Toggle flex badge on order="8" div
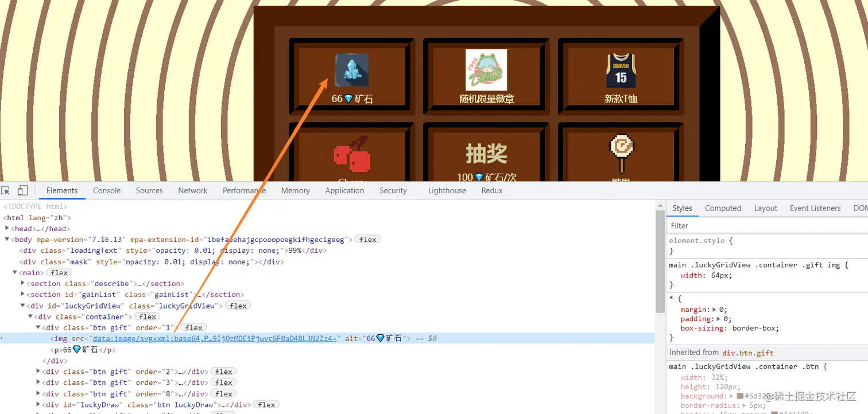Screen dimensions: 868x414 (x=224, y=394)
